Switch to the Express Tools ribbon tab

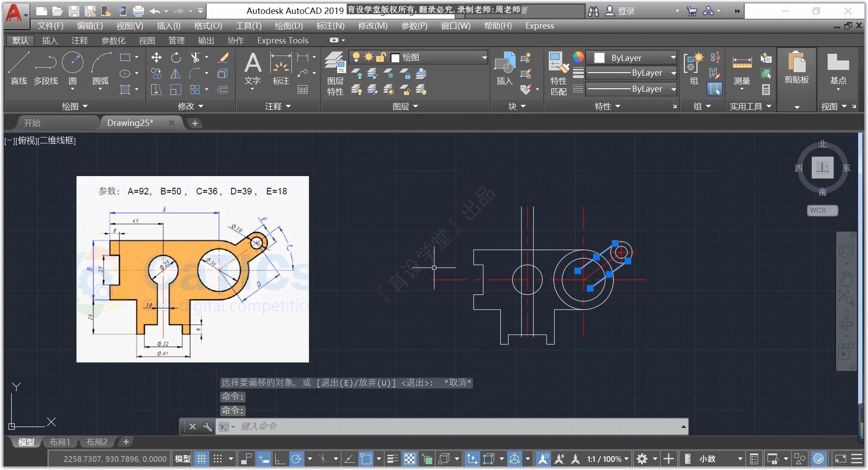(x=283, y=41)
